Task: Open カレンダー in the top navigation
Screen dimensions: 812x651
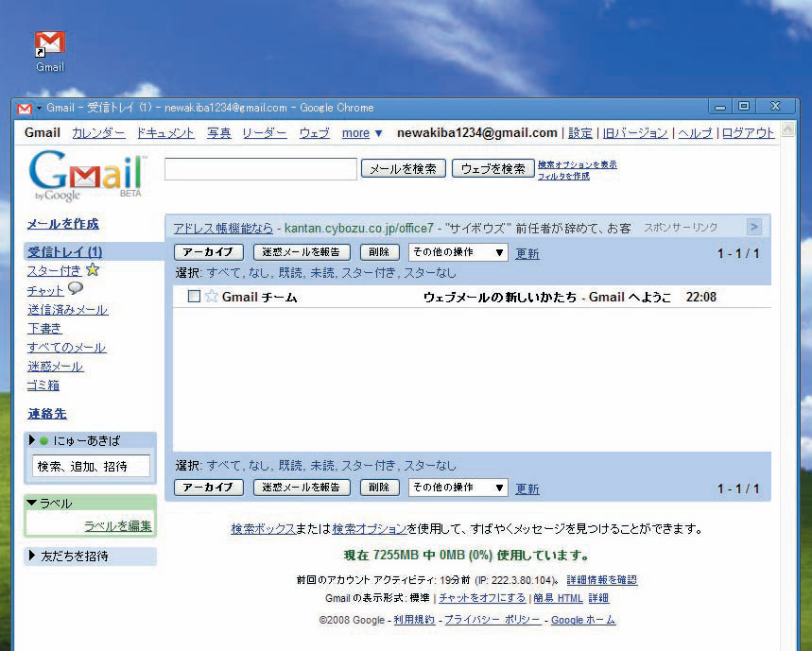Action: coord(98,133)
